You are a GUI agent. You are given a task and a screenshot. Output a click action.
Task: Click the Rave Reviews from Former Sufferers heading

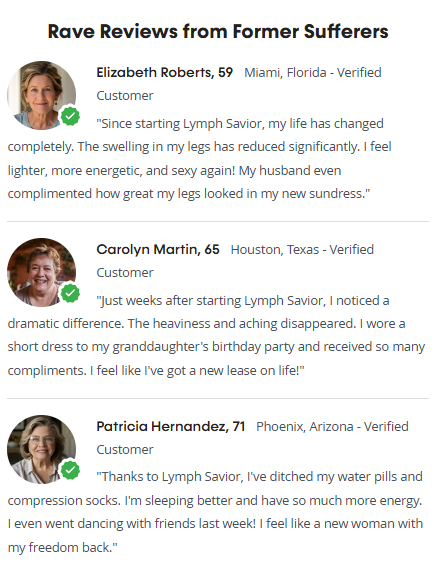coord(218,32)
